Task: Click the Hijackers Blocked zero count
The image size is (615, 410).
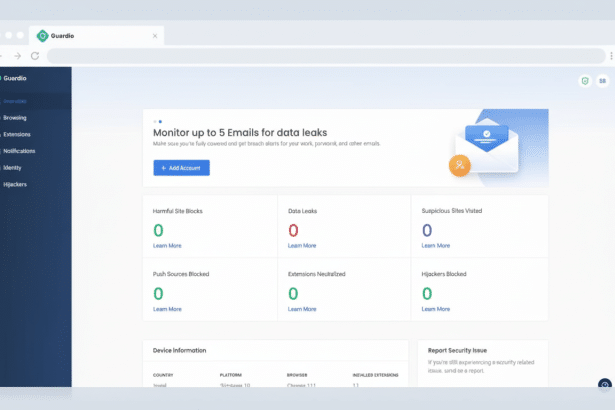Action: (427, 293)
